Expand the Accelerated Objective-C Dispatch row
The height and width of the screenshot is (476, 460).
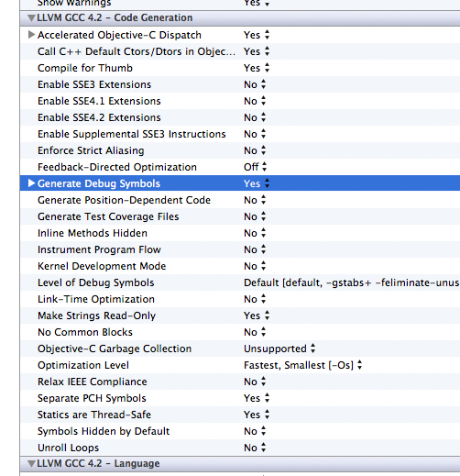pyautogui.click(x=31, y=35)
